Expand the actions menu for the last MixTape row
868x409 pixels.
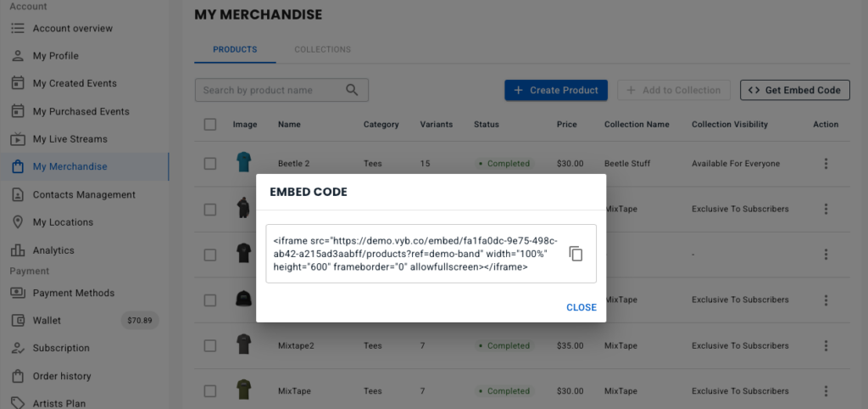pos(826,391)
